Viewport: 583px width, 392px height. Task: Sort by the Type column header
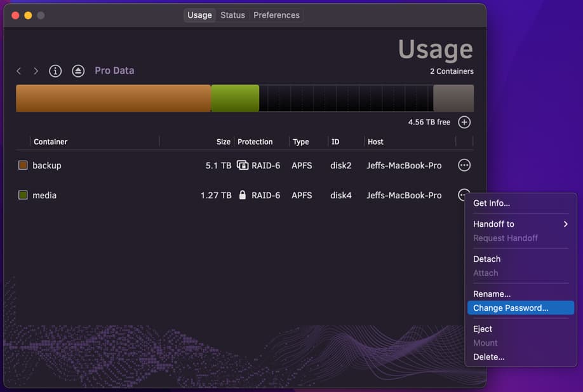point(301,142)
